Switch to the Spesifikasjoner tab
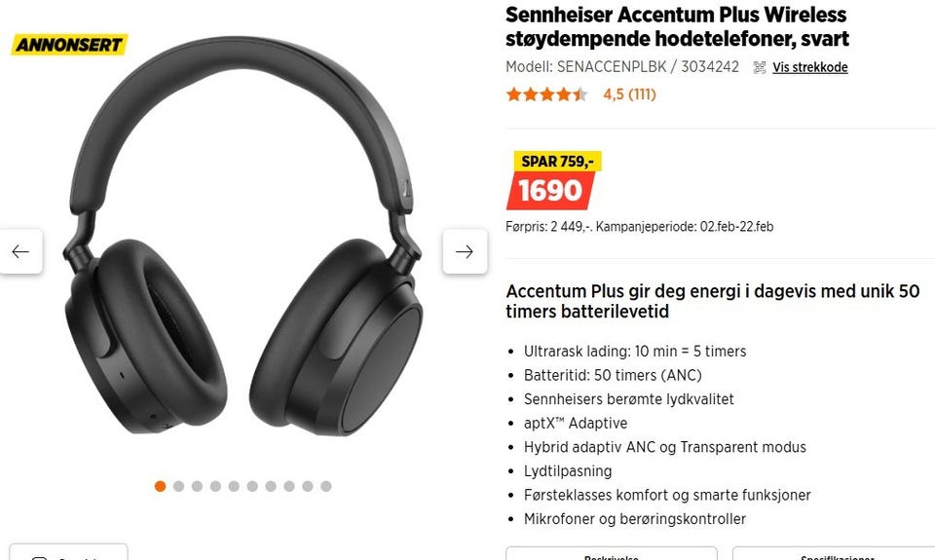 pos(834,553)
